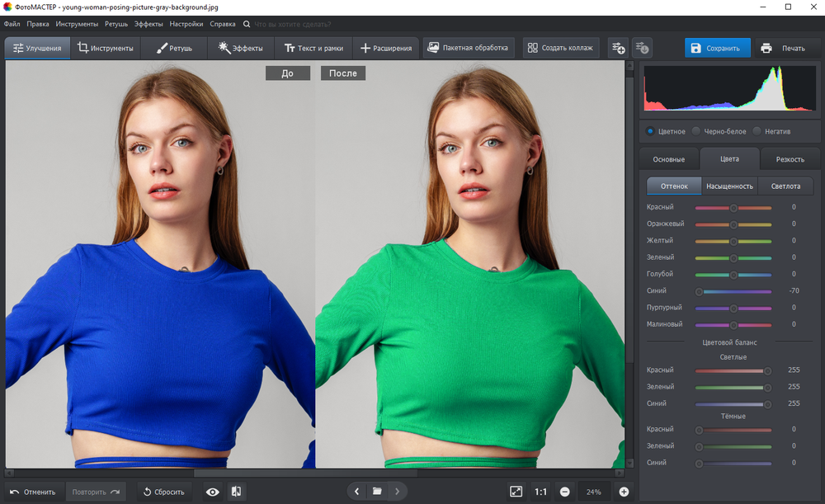
Task: Click the Синий hue slider
Action: [733, 291]
